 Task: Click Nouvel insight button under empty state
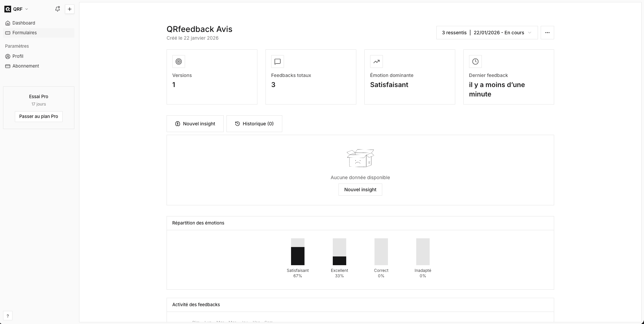[360, 190]
